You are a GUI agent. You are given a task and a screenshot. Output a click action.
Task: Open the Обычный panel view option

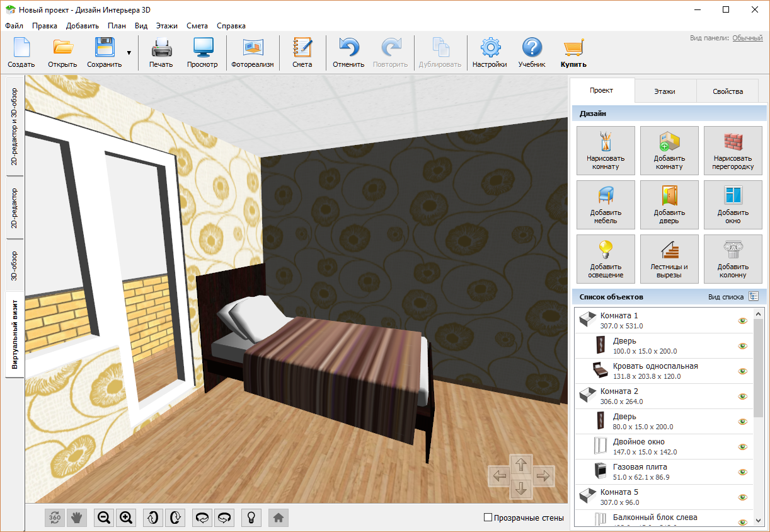[747, 38]
